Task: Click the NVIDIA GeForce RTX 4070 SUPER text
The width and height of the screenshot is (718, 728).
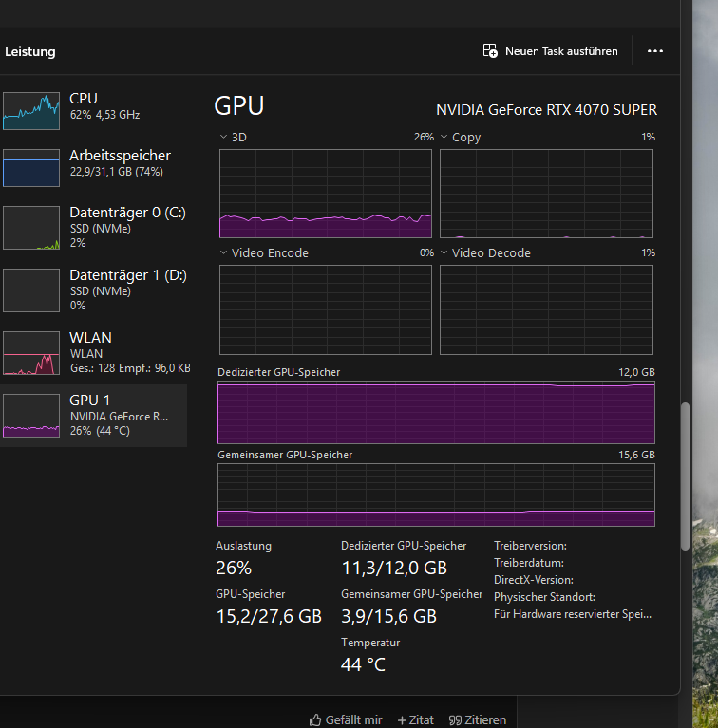Action: (x=547, y=110)
